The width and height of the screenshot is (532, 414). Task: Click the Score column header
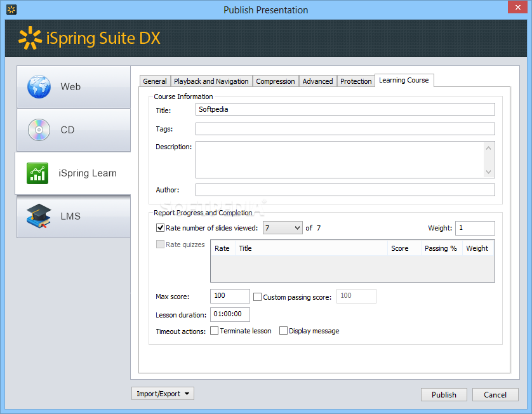[404, 248]
